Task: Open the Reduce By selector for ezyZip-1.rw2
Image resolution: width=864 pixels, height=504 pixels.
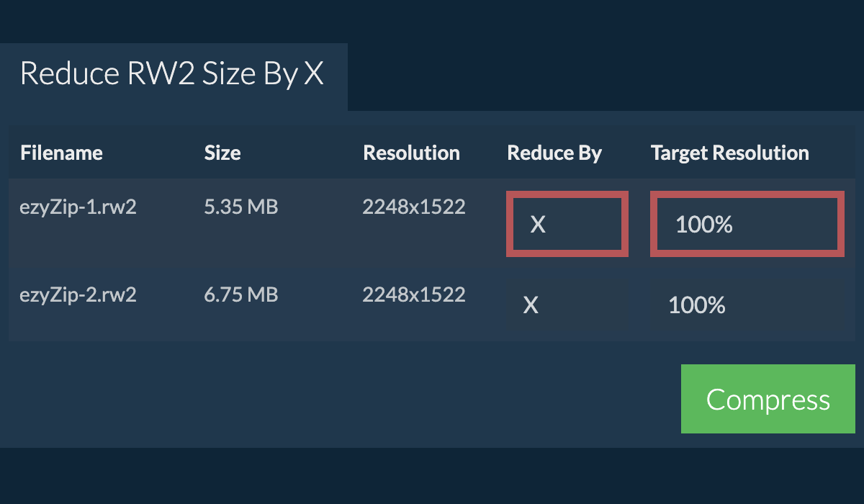Action: (567, 224)
